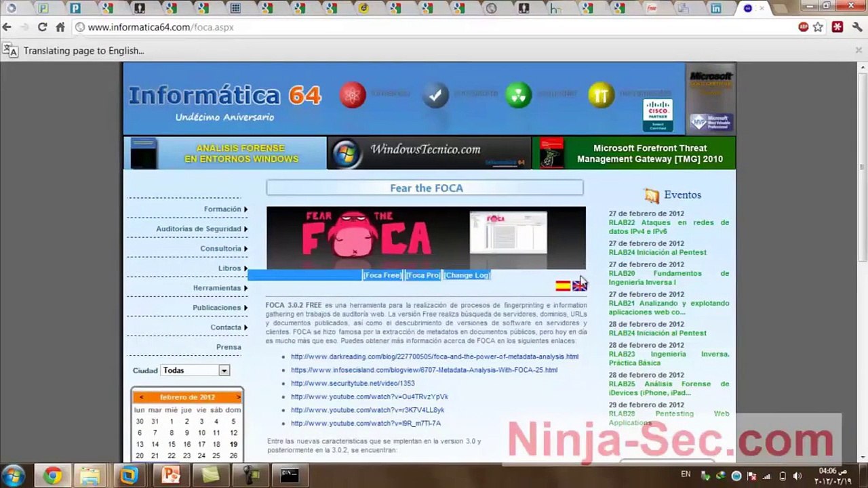This screenshot has height=488, width=868.
Task: Go to previous month in the calendar
Action: [x=141, y=397]
